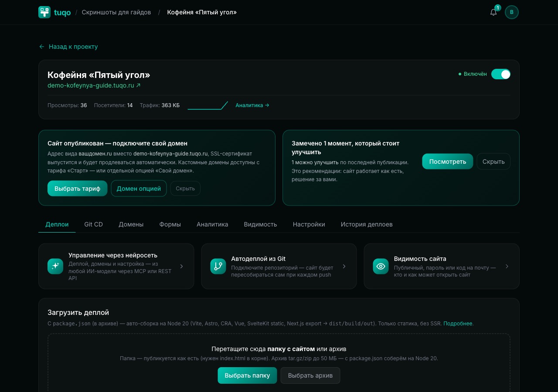This screenshot has width=558, height=392.
Task: Open the notifications bell
Action: pos(493,12)
